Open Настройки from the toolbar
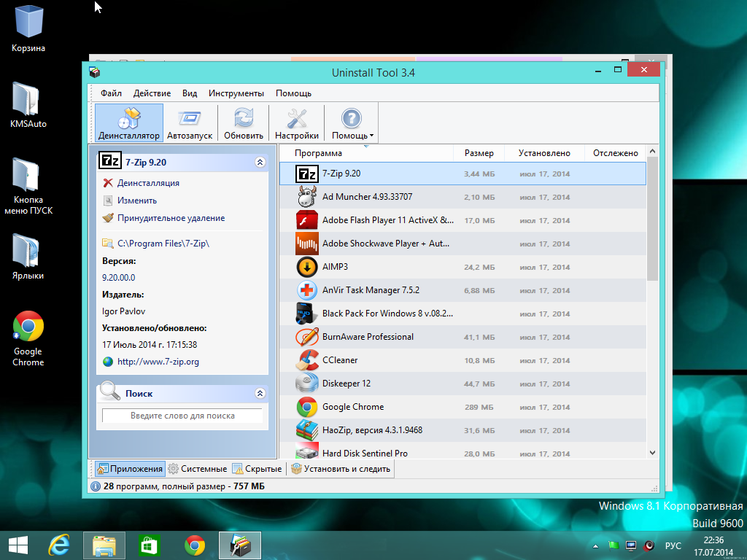Screen dimensions: 747x560 coord(296,123)
